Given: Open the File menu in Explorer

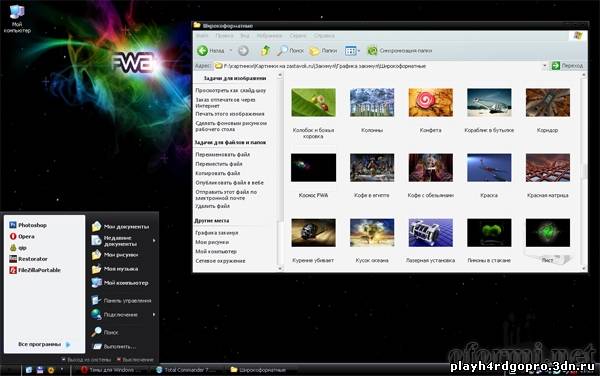Looking at the screenshot, I should (202, 36).
